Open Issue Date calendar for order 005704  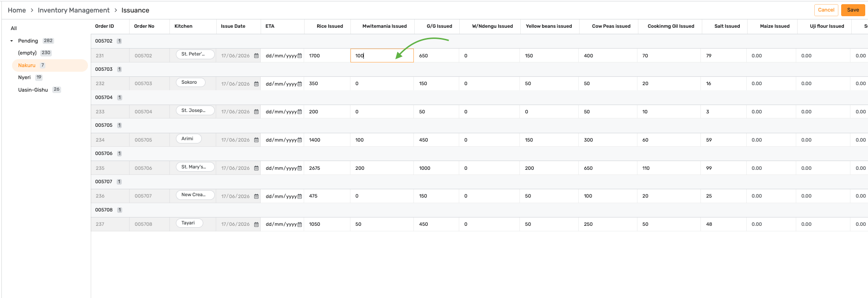[256, 112]
